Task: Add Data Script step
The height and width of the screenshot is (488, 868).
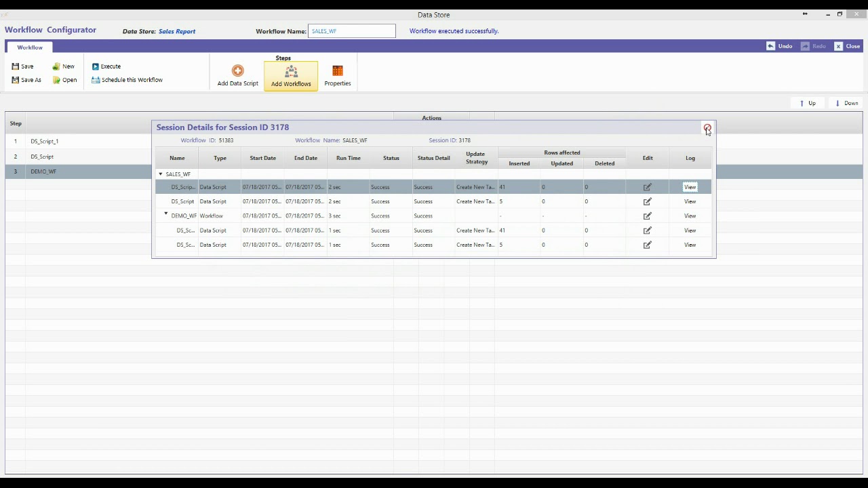Action: coord(237,76)
